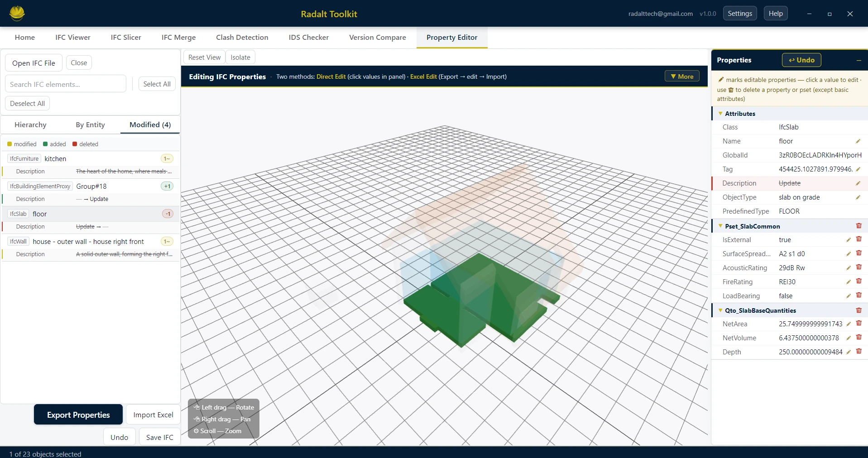Screen dimensions: 868x458
Task: Click the Search IFC elements field
Action: pyautogui.click(x=65, y=84)
